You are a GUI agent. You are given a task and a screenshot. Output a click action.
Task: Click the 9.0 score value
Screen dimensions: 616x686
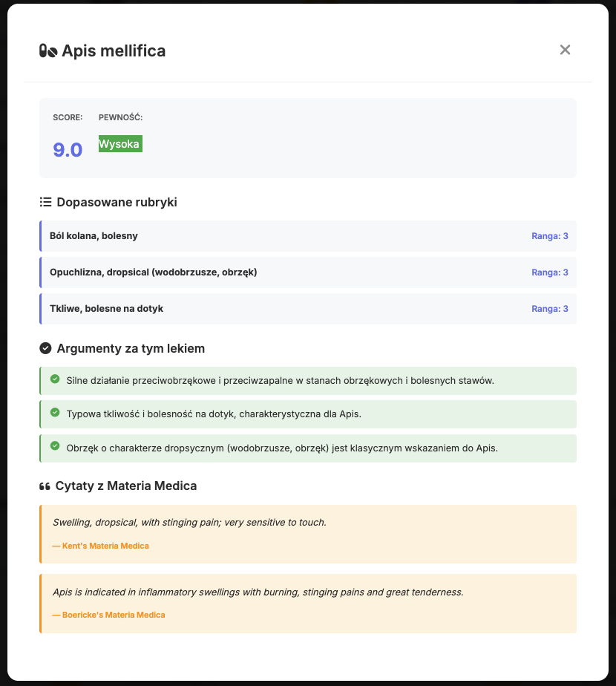click(68, 150)
